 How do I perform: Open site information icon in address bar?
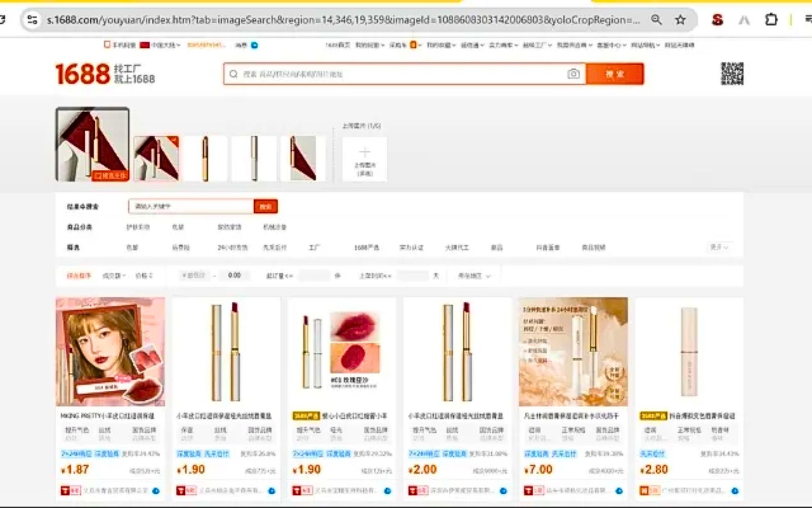click(32, 20)
